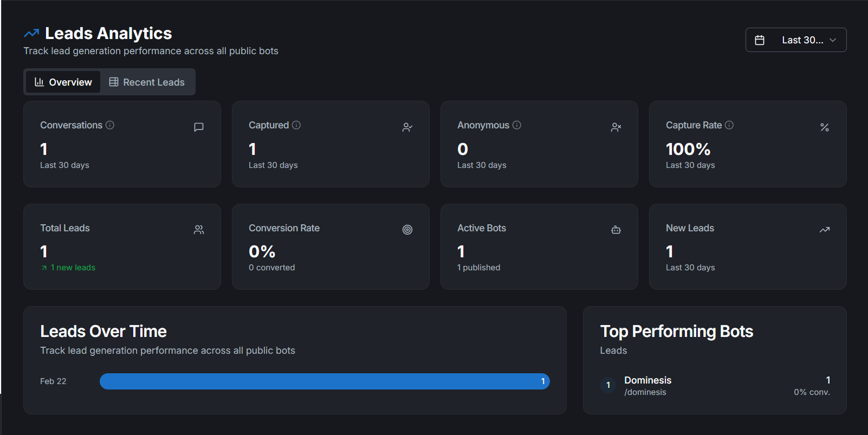Click the table icon on Recent Leads tab
The width and height of the screenshot is (868, 435).
click(114, 82)
